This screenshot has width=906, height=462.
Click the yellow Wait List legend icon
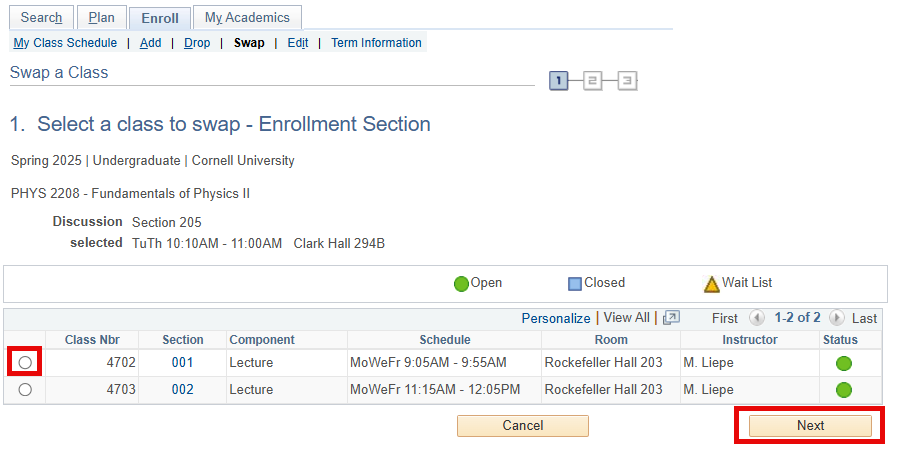pos(711,284)
